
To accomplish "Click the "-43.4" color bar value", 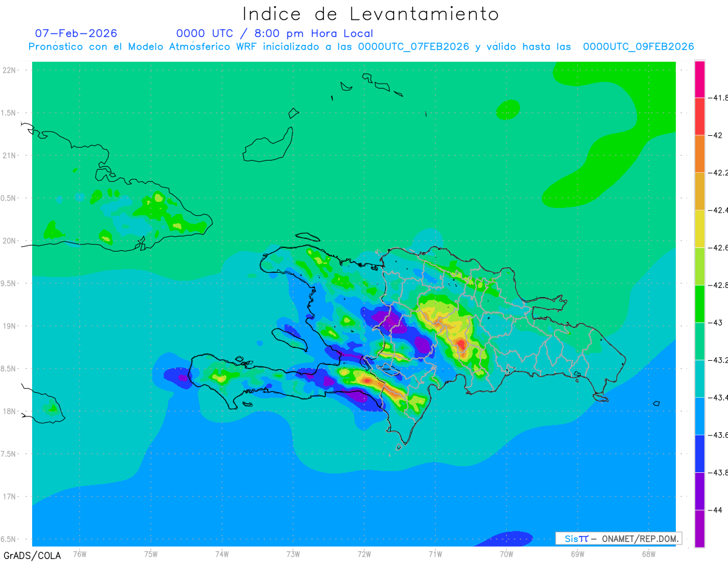I will tap(719, 398).
